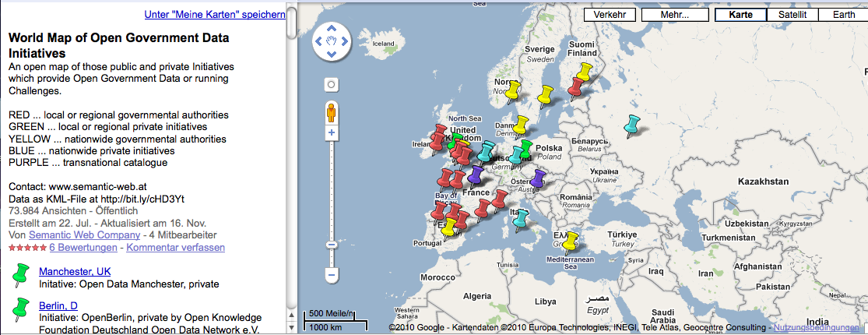
Task: Click the zoom slider handle
Action: tap(332, 245)
